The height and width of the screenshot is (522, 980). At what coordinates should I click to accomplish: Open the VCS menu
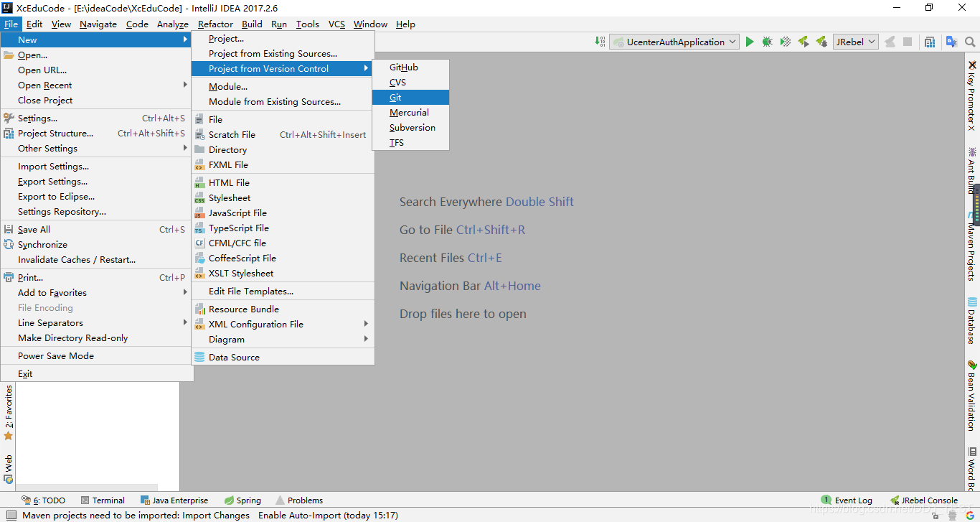336,24
